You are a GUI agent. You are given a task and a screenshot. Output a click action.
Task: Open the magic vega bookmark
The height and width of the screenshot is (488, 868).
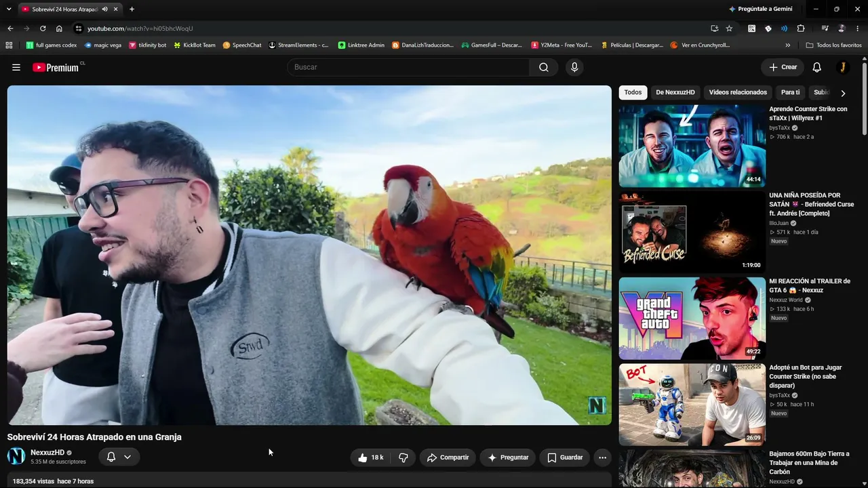pyautogui.click(x=103, y=45)
